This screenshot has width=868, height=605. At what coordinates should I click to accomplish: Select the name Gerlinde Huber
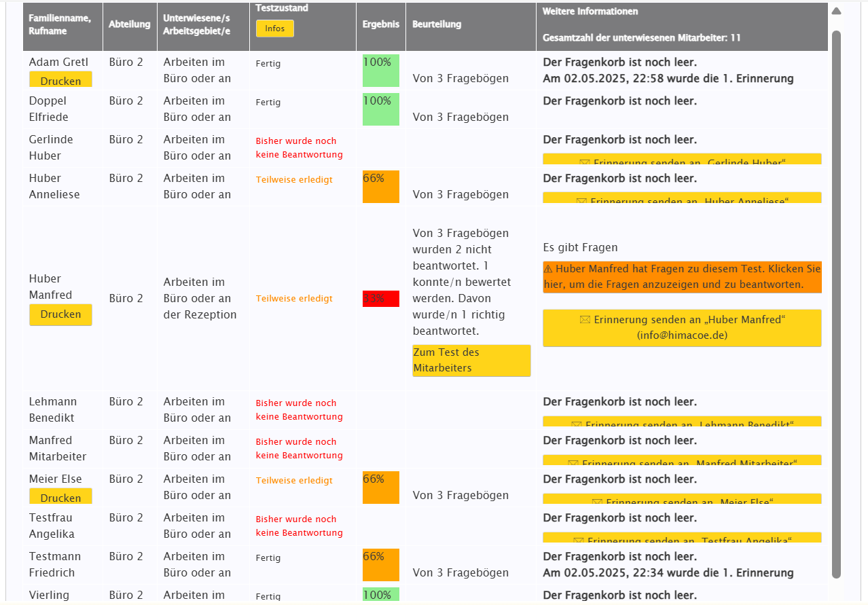click(51, 147)
